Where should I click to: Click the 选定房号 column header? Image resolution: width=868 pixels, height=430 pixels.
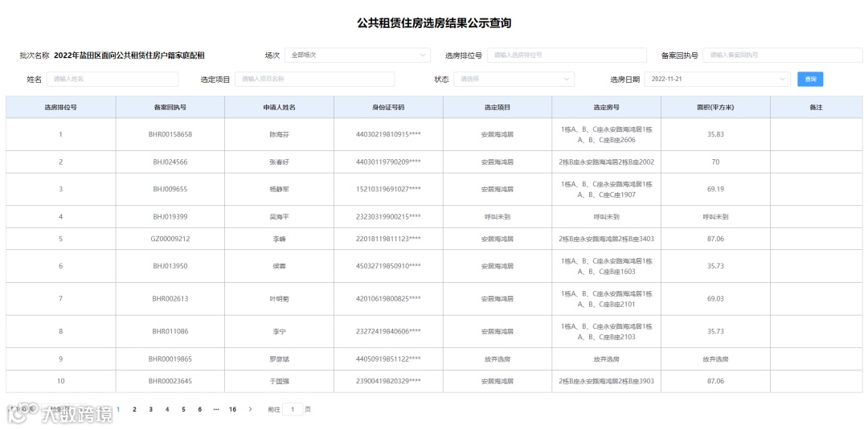coord(606,108)
